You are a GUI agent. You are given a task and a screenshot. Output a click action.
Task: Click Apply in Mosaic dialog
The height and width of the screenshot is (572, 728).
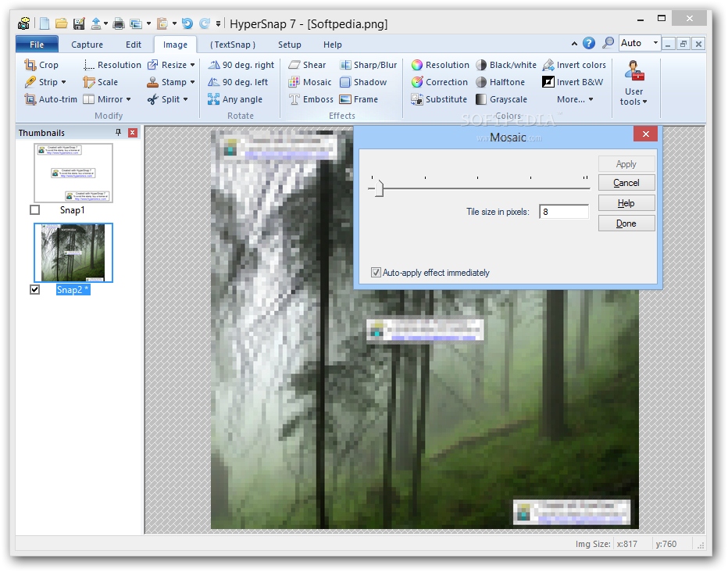[626, 164]
